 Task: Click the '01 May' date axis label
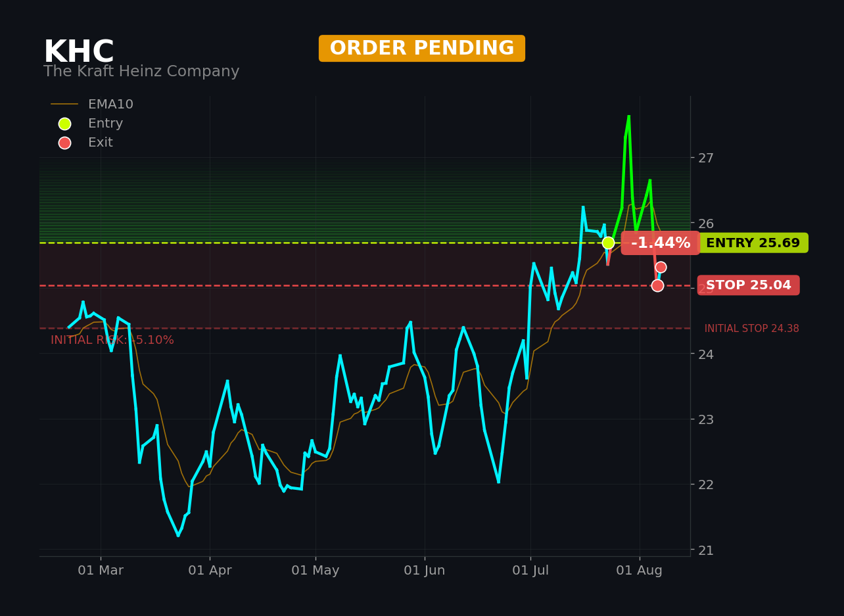click(x=316, y=571)
